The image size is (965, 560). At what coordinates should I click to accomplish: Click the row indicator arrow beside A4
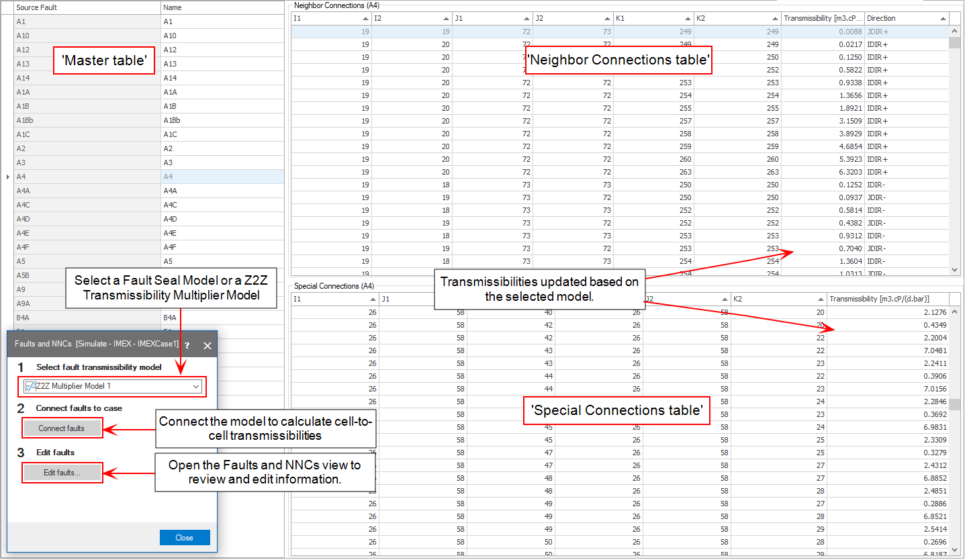7,177
